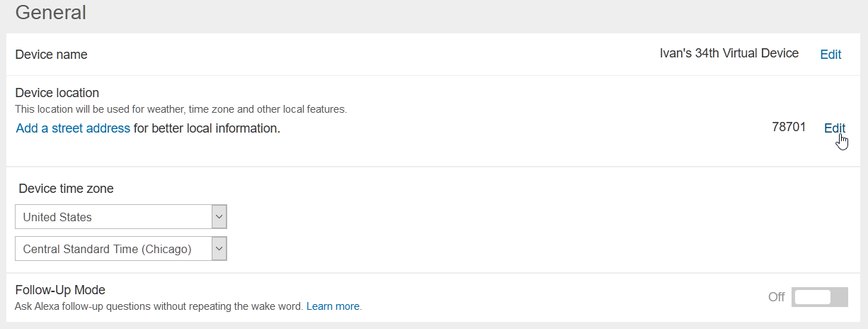The height and width of the screenshot is (329, 868).
Task: Edit the device name
Action: click(x=830, y=55)
